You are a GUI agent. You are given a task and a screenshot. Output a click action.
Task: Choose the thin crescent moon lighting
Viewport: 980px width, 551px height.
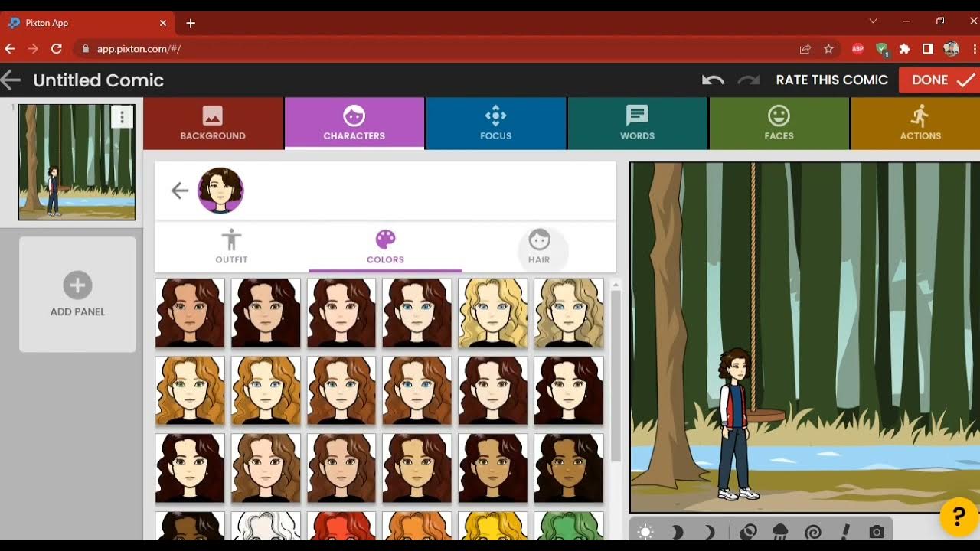[709, 532]
